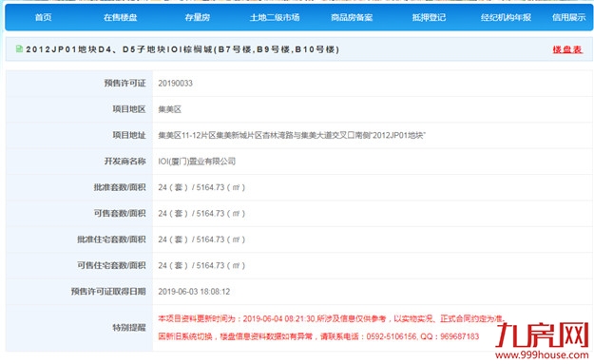Viewport: 594px width, 364px height.
Task: Select the red update-time notice line
Action: coord(332,319)
